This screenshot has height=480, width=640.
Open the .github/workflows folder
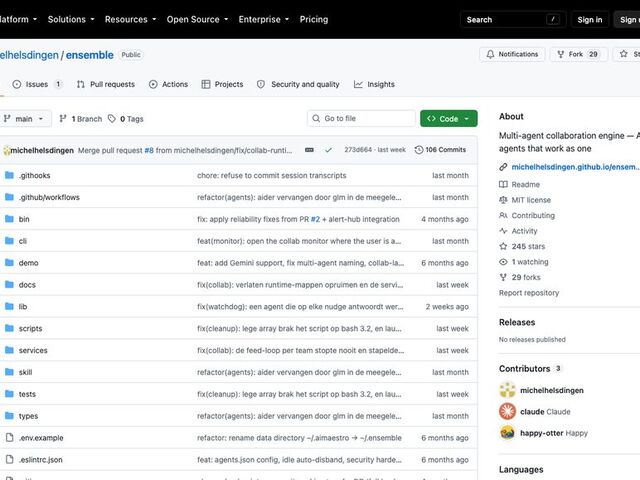(49, 197)
